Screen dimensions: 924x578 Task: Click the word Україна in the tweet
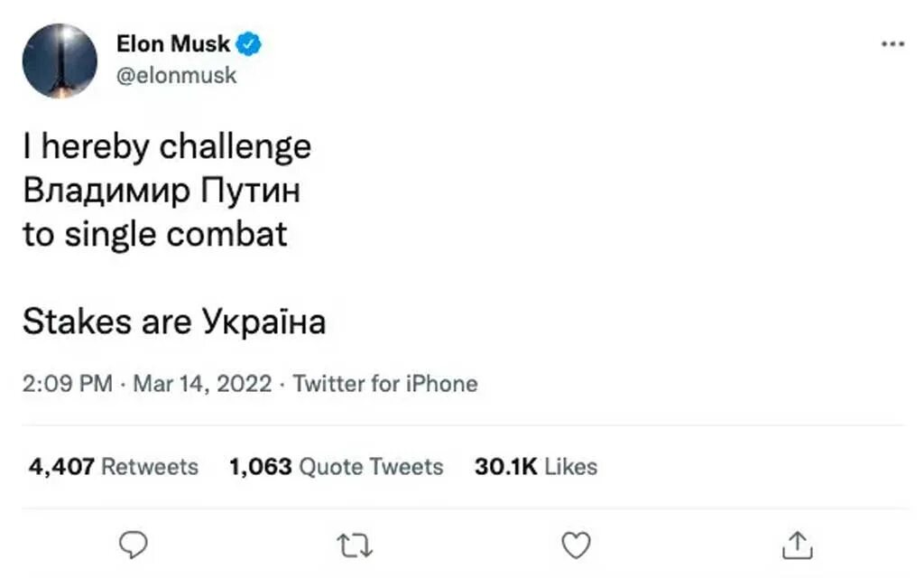(x=263, y=322)
